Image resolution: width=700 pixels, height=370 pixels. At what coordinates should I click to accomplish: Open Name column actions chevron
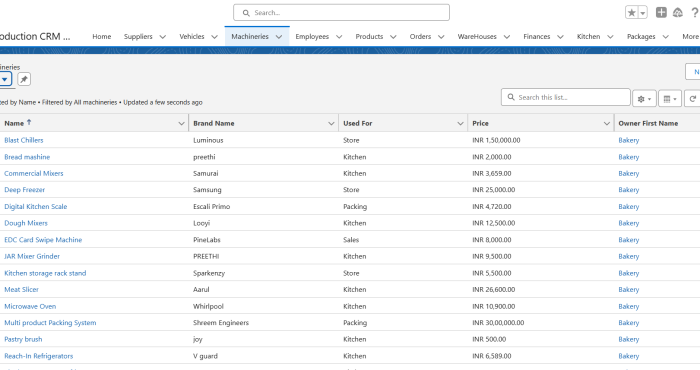(x=181, y=123)
